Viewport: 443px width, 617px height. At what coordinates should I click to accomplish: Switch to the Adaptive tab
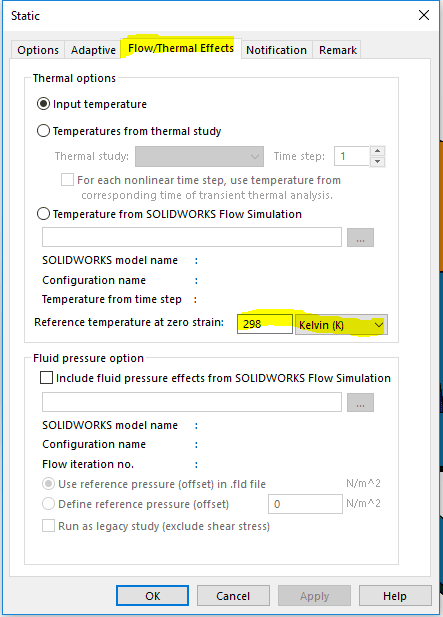93,50
